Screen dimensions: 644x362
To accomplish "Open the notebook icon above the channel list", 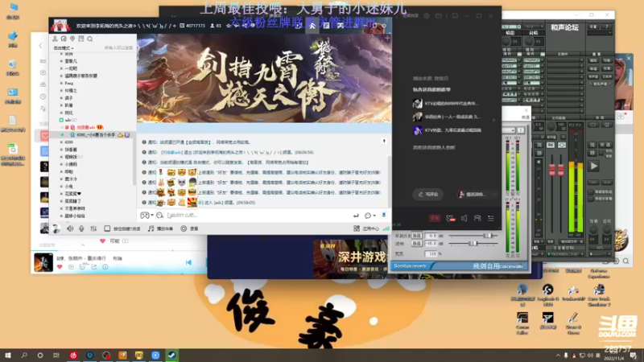I will [x=81, y=39].
